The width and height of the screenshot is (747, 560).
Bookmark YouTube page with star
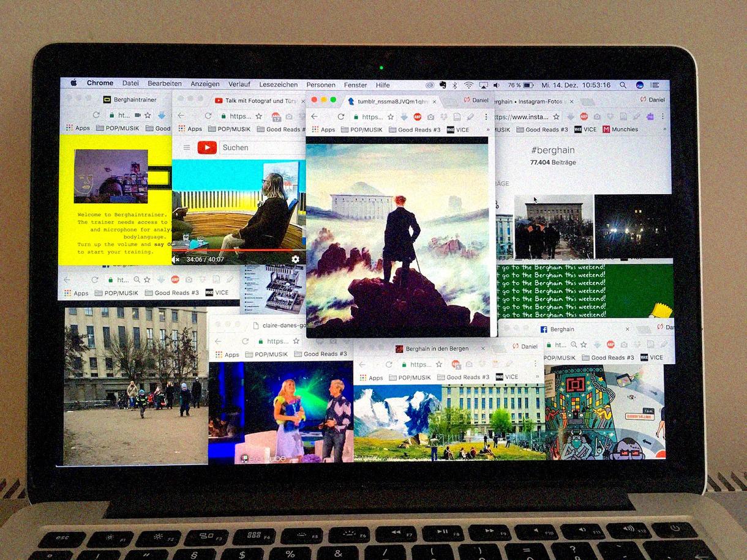258,116
